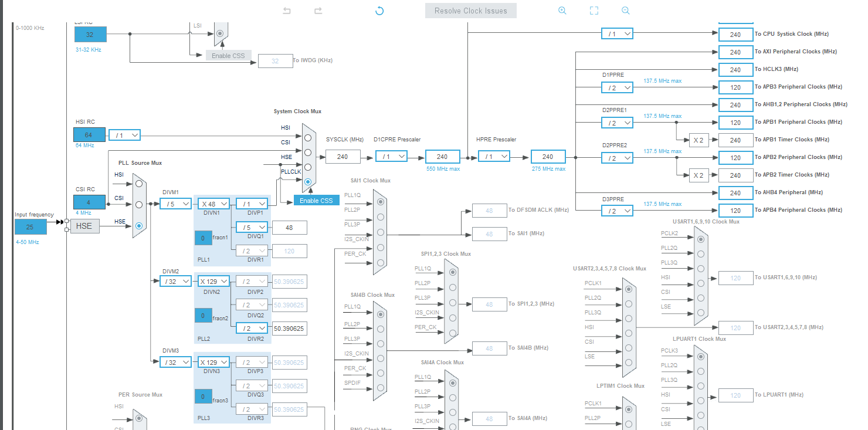Click the Redo icon in the toolbar
The image size is (868, 430).
318,10
